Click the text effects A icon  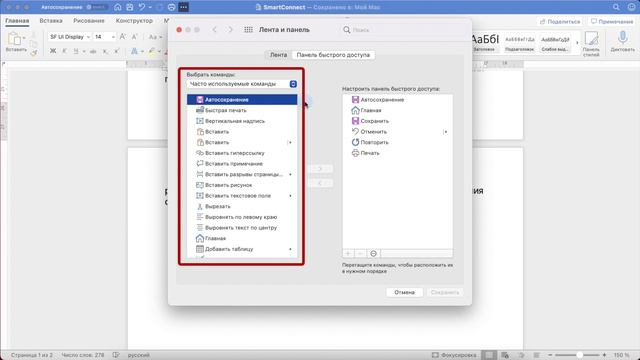click(x=134, y=51)
